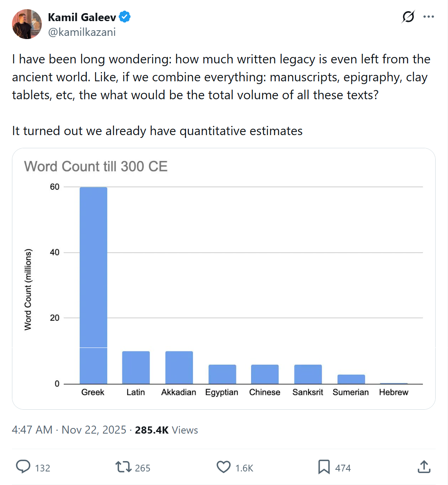
Task: Click the Sumerian bar in chart
Action: point(351,379)
